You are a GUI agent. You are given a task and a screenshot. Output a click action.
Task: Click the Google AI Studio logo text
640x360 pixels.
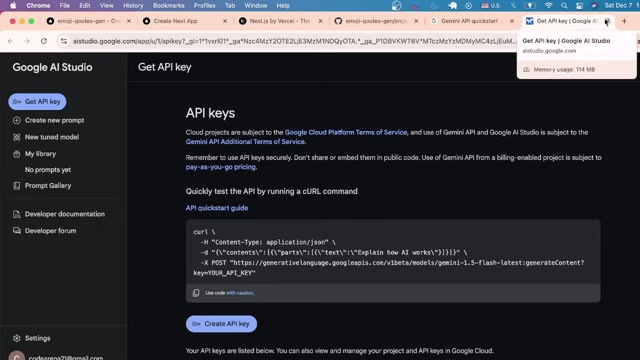click(x=52, y=67)
